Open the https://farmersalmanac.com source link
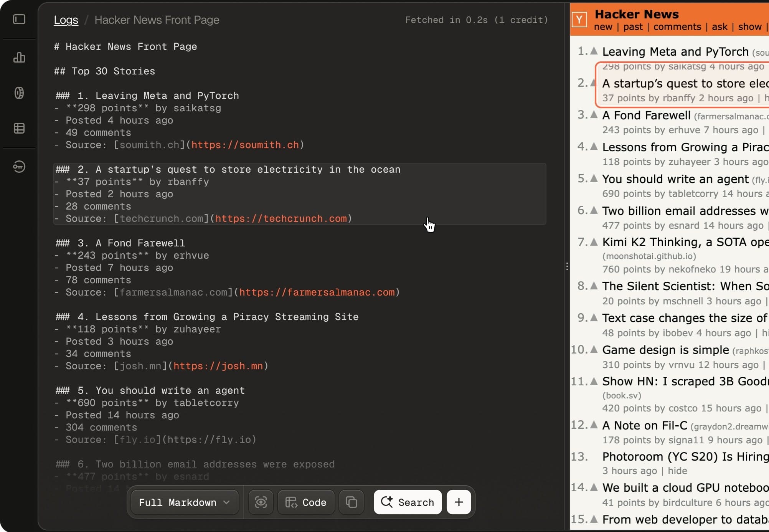Image resolution: width=769 pixels, height=532 pixels. (x=317, y=292)
